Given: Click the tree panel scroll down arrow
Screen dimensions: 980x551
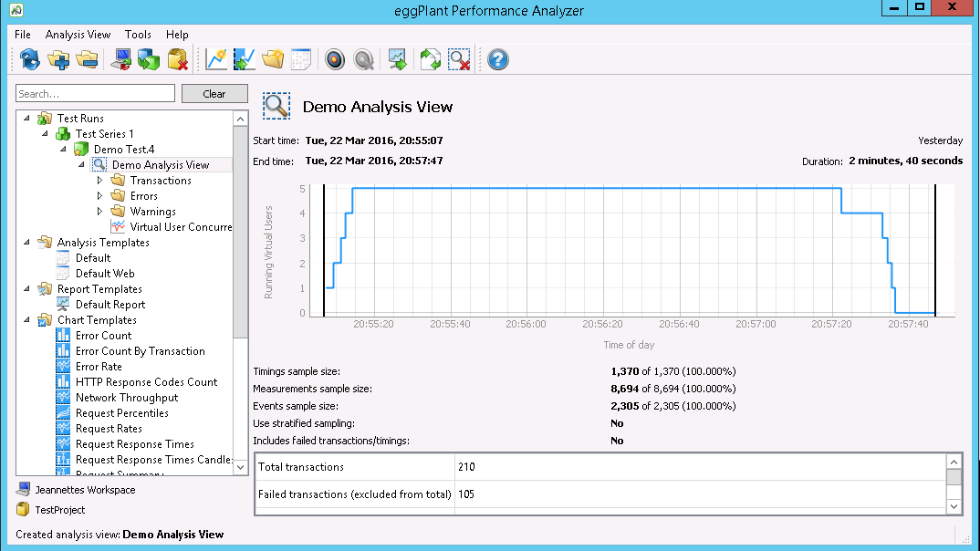Looking at the screenshot, I should (241, 467).
